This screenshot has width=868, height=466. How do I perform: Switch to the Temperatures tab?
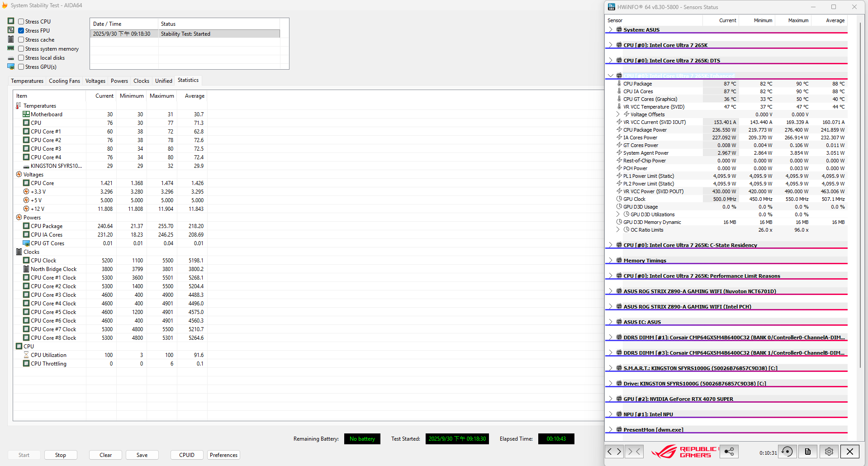point(27,81)
